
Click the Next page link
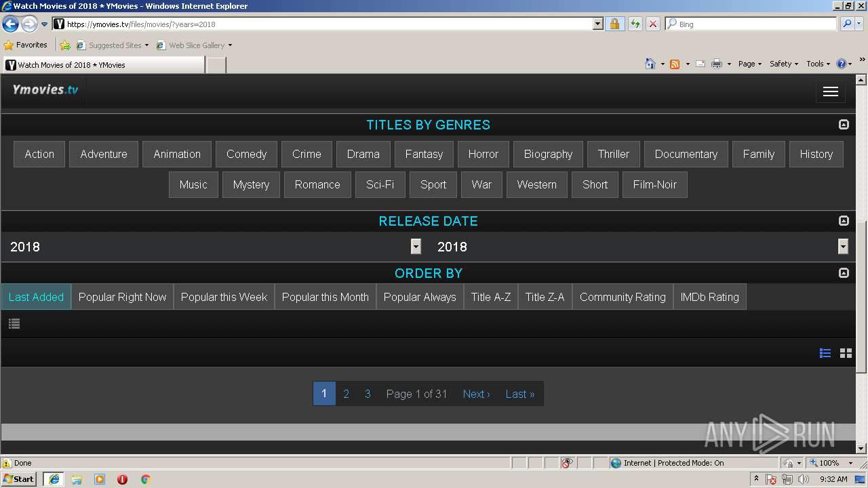click(x=476, y=394)
